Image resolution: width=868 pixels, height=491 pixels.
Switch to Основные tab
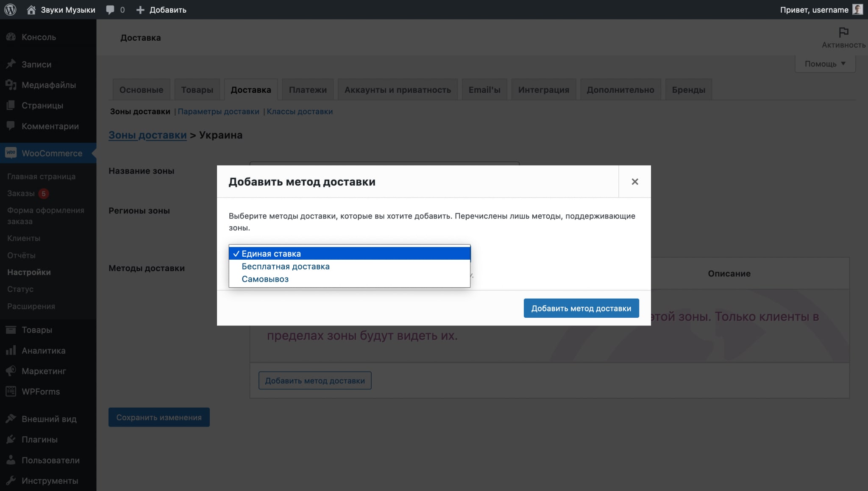tap(141, 89)
